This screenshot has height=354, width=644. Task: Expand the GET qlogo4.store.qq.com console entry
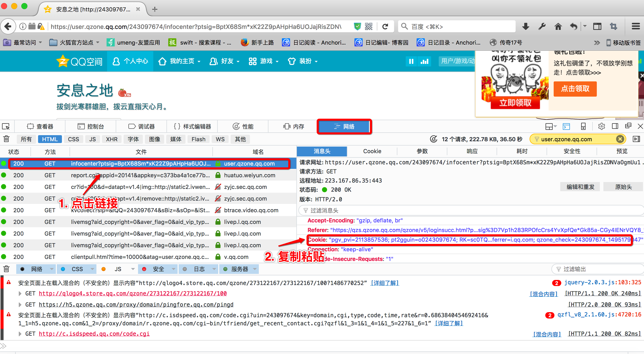coord(20,293)
